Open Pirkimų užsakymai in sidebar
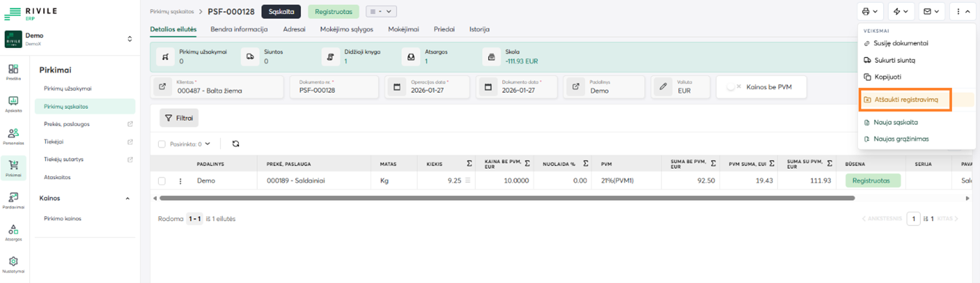 67,88
